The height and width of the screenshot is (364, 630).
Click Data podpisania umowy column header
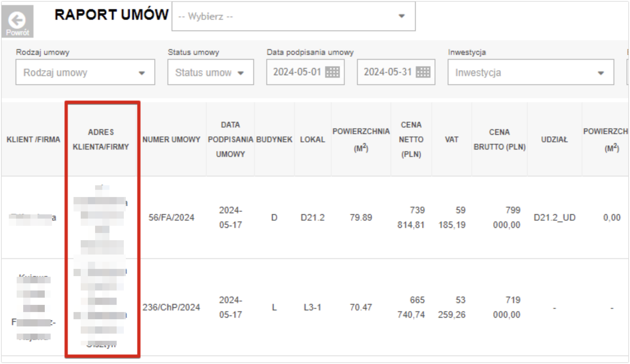230,140
